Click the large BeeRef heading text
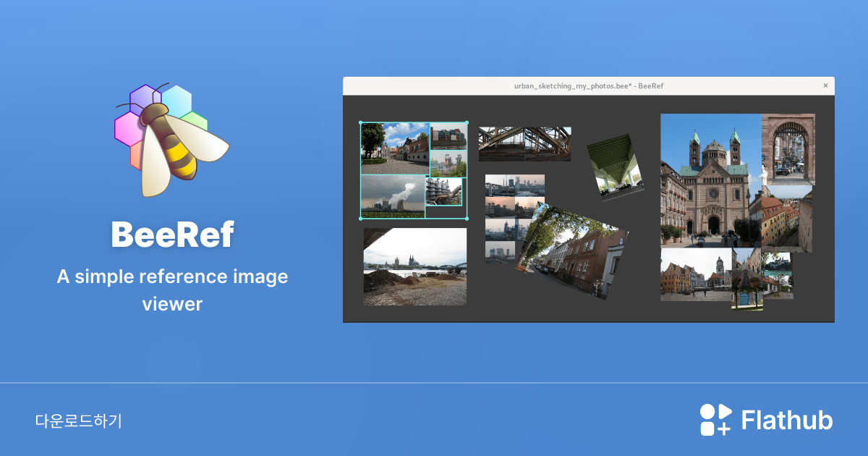This screenshot has width=868, height=456. tap(172, 235)
